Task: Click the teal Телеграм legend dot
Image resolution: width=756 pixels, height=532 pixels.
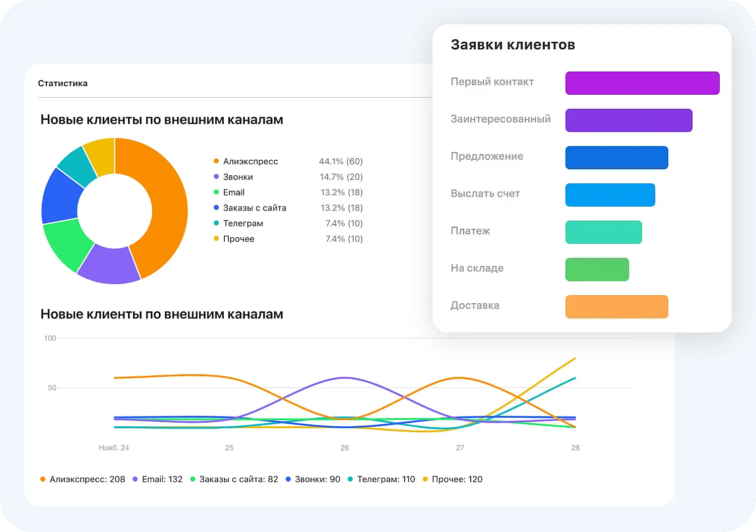Action: [x=216, y=223]
